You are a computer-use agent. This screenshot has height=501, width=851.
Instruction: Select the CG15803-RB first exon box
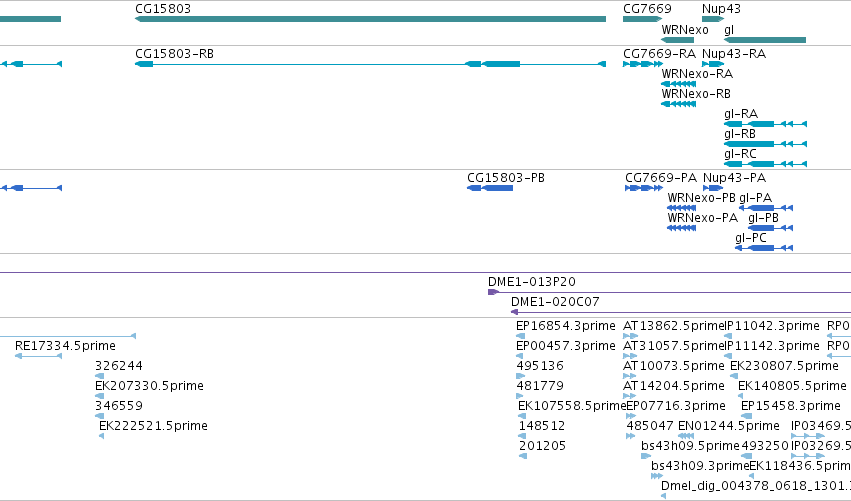click(144, 64)
